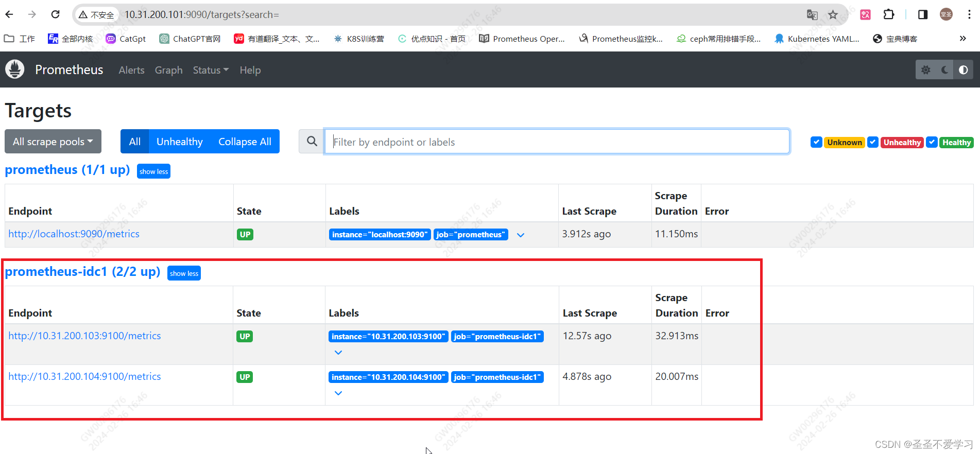Open All scrape pools dropdown

tap(53, 142)
